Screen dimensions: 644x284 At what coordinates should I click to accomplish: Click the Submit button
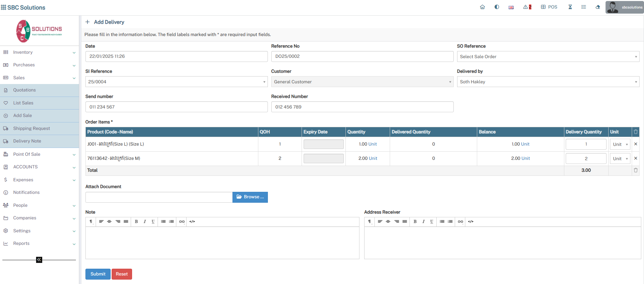(98, 274)
